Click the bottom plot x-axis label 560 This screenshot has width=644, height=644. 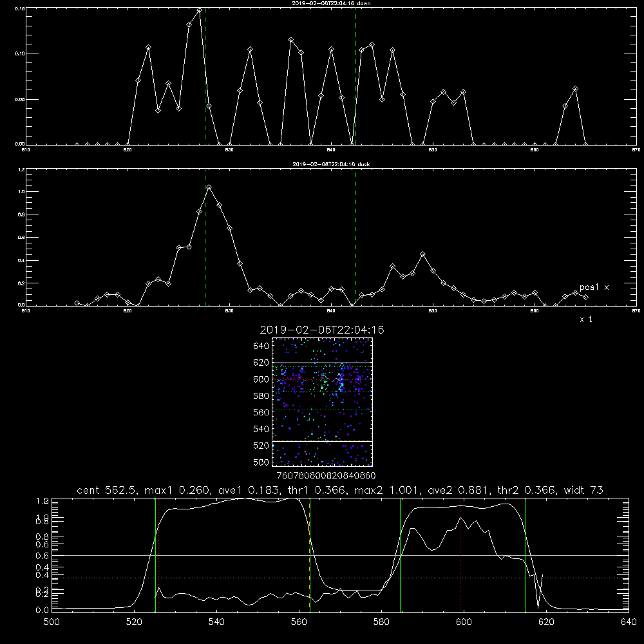coord(299,622)
